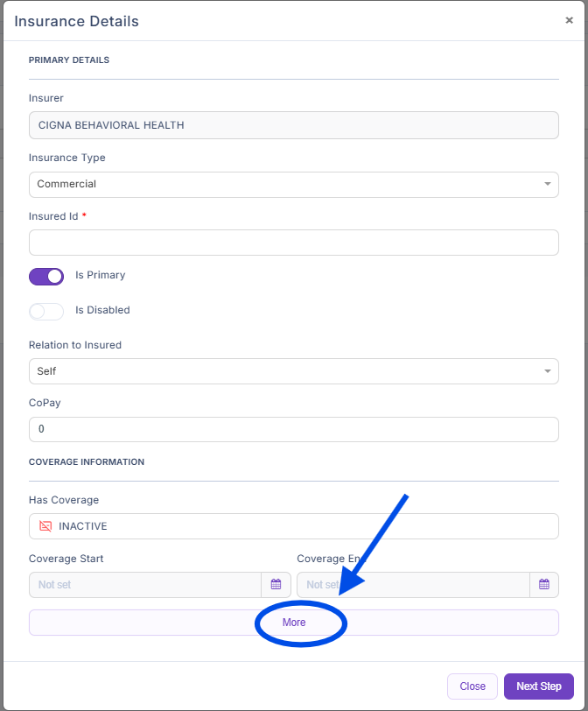Open dropdown showing Self value
Viewport: 588px width, 711px height.
tap(280, 371)
